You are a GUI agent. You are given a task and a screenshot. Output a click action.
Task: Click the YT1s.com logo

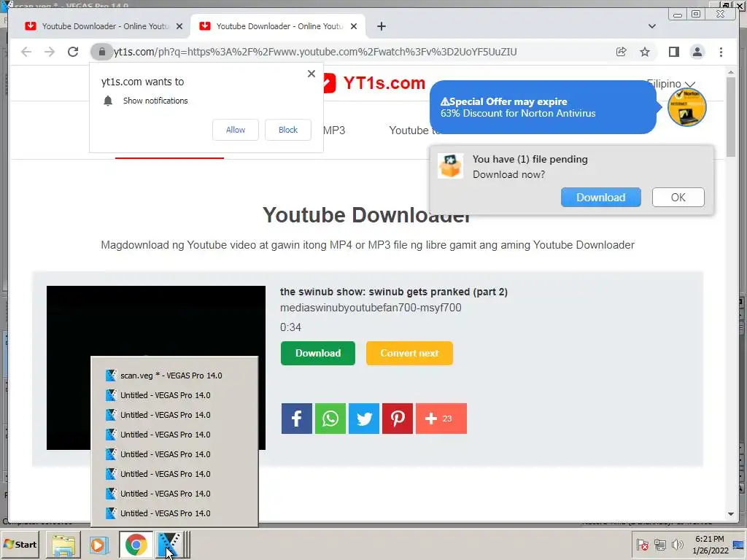pyautogui.click(x=374, y=83)
